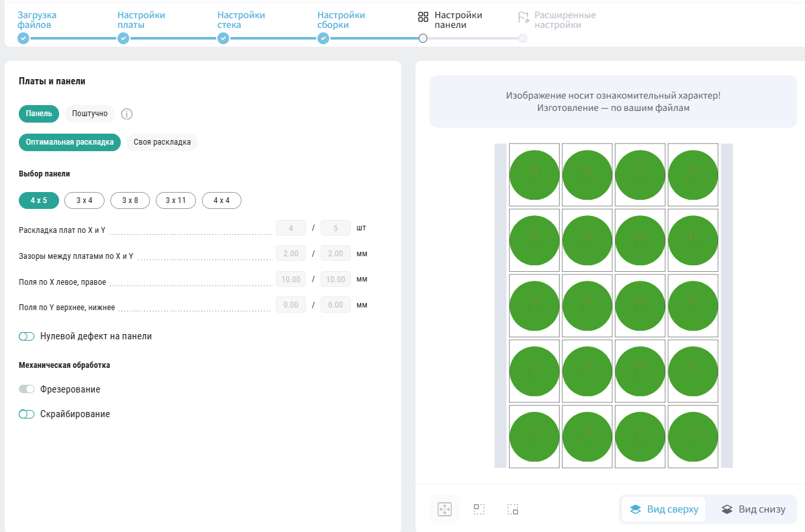Click the info icon next to Поштучно
This screenshot has height=532, width=805.
point(127,114)
